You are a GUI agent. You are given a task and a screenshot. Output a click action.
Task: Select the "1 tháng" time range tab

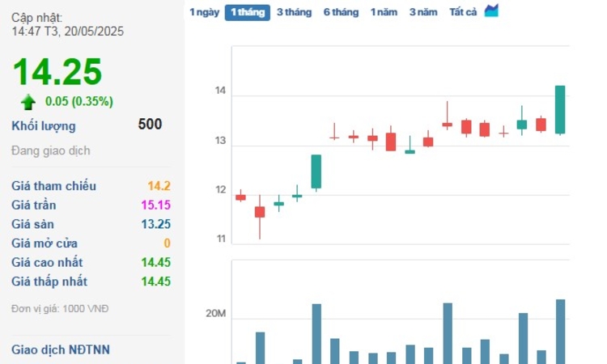click(247, 12)
